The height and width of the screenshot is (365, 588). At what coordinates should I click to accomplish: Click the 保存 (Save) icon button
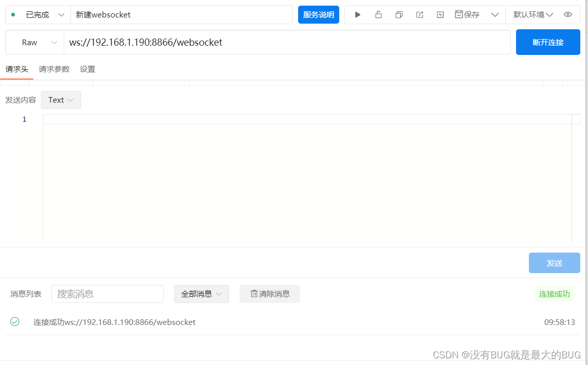pos(467,14)
